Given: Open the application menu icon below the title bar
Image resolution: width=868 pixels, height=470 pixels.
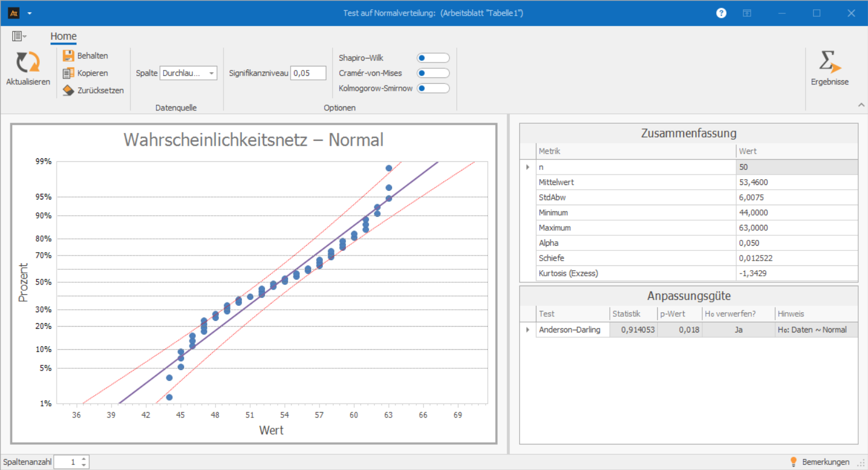Looking at the screenshot, I should 18,36.
